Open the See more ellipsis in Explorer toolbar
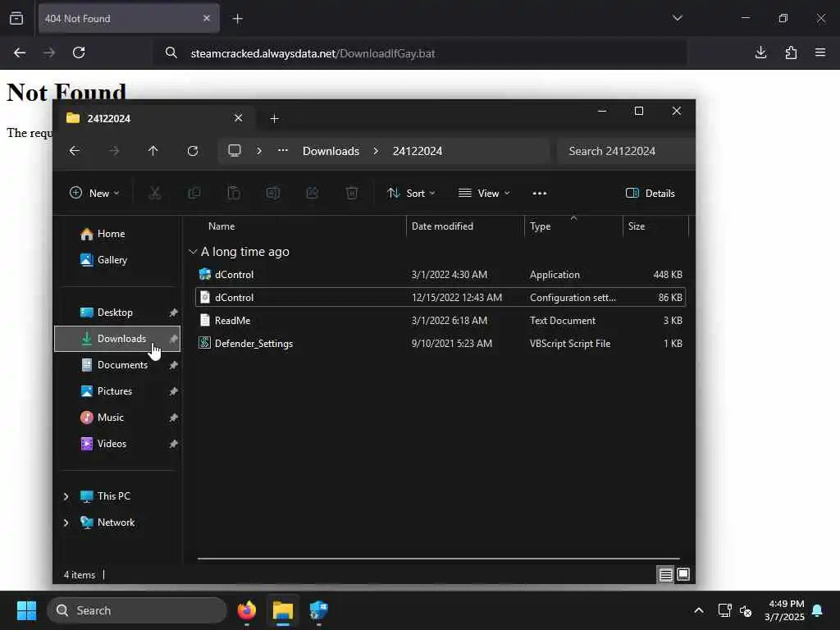840x630 pixels. click(540, 194)
